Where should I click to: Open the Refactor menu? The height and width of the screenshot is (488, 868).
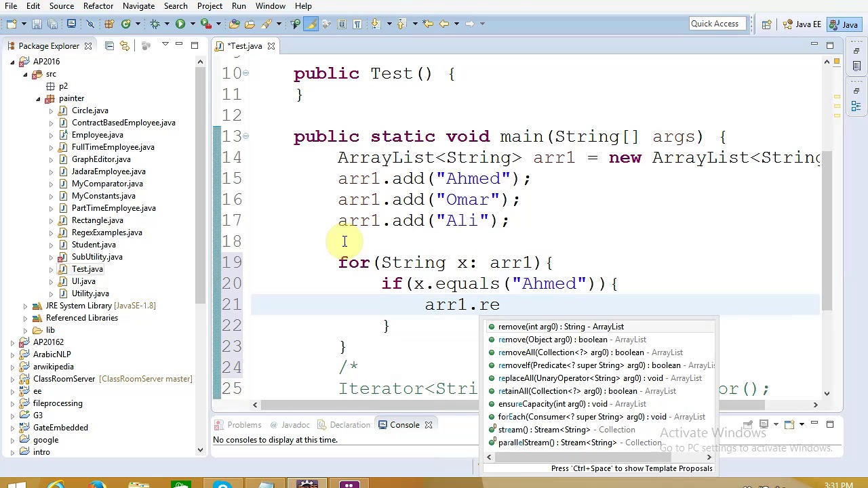point(98,6)
